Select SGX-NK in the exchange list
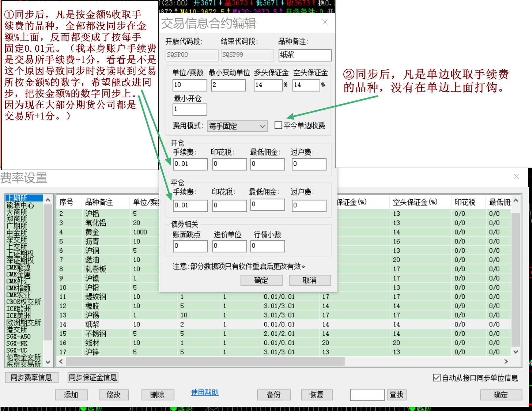532x411 pixels. click(24, 343)
